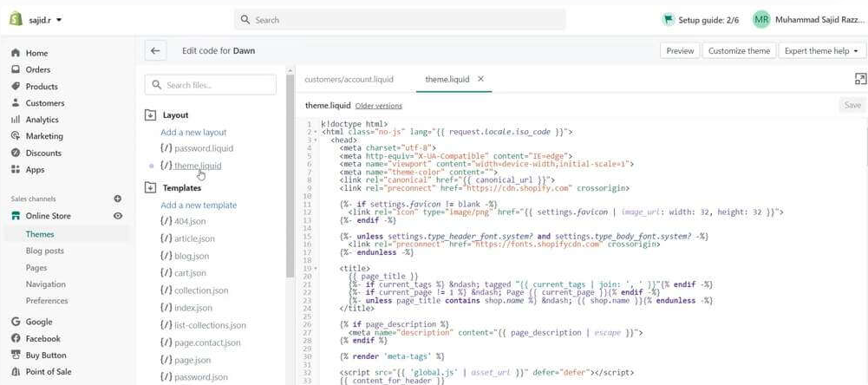Click the Customers person icon

point(16,103)
